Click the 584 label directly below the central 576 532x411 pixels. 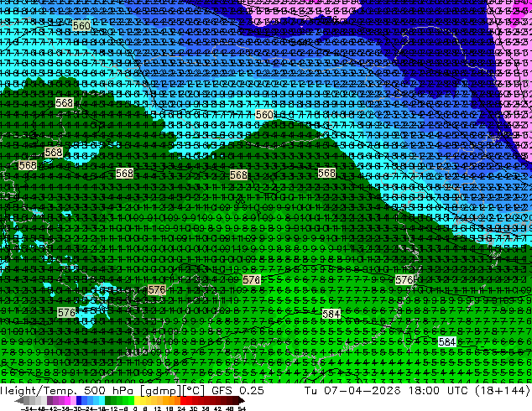tap(331, 314)
